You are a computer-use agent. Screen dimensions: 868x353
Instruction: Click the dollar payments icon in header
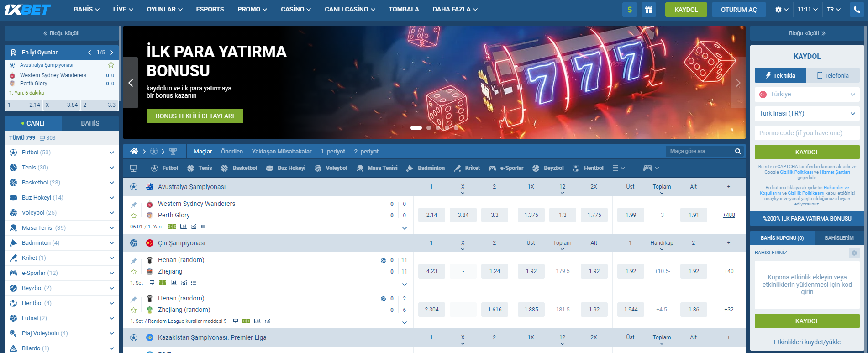click(630, 10)
